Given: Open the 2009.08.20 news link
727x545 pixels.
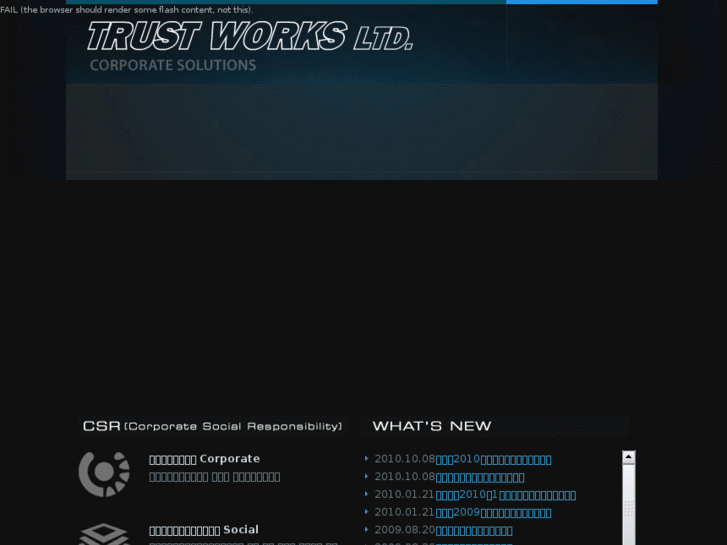Looking at the screenshot, I should click(474, 530).
